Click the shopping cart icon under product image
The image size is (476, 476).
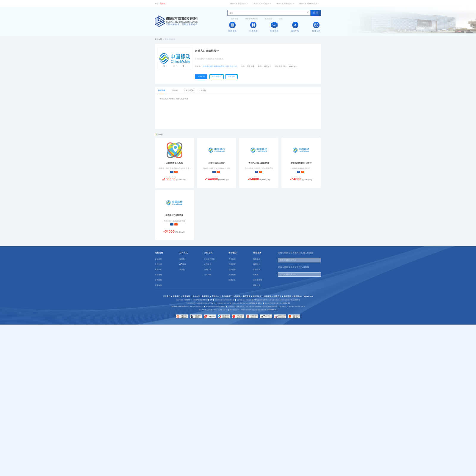[164, 66]
